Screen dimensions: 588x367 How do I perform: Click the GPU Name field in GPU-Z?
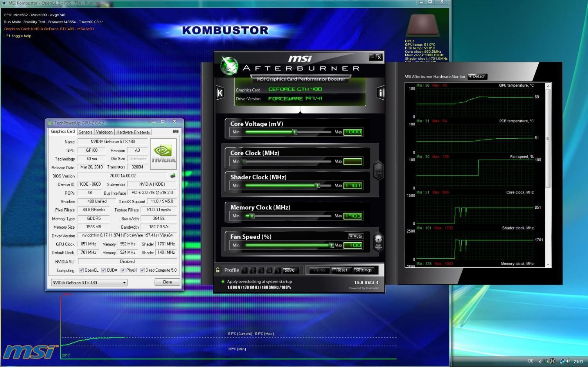(113, 141)
